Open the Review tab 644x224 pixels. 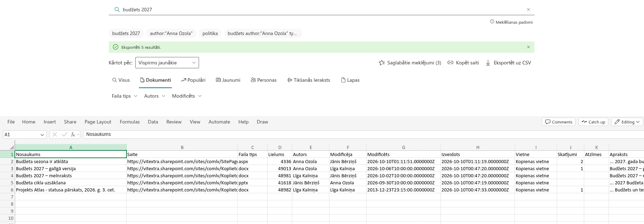pyautogui.click(x=174, y=122)
